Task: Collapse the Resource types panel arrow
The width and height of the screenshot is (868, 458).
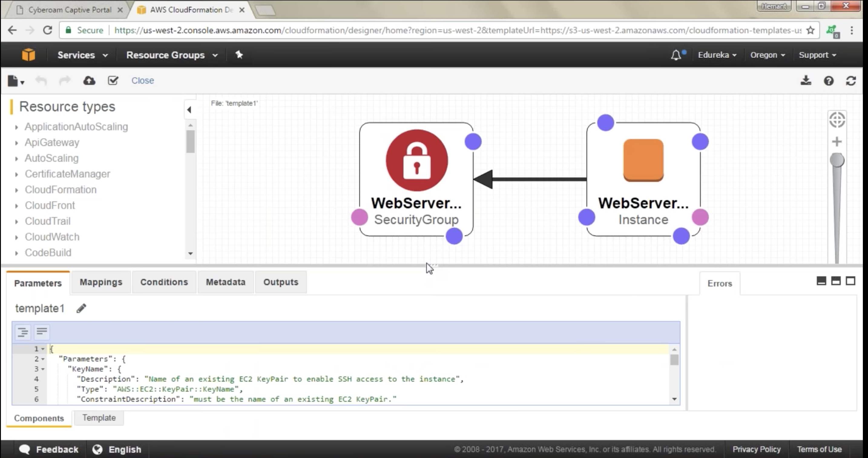Action: click(x=189, y=110)
